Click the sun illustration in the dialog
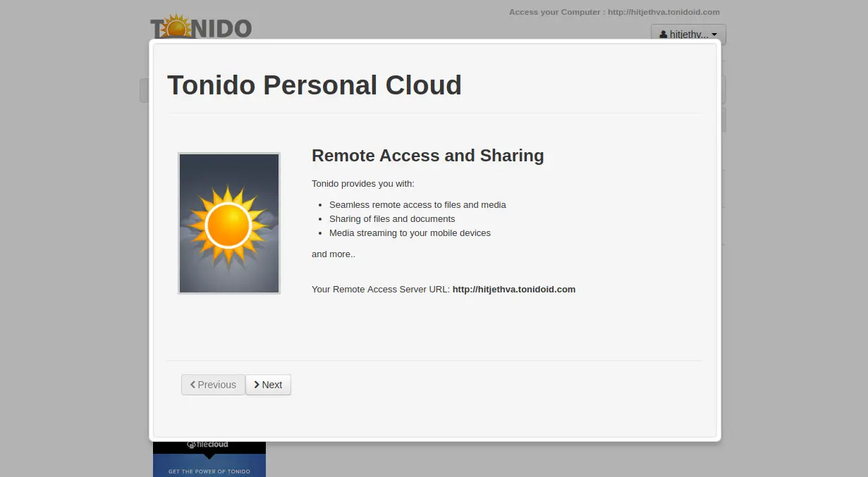 coord(229,223)
